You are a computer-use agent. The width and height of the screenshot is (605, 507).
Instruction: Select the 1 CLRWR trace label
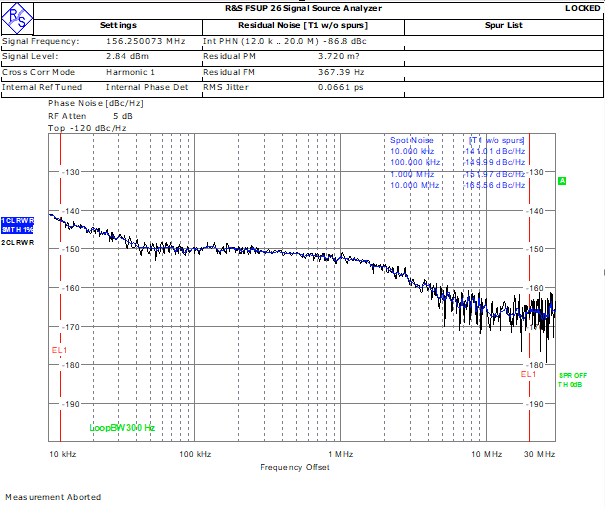[x=17, y=221]
